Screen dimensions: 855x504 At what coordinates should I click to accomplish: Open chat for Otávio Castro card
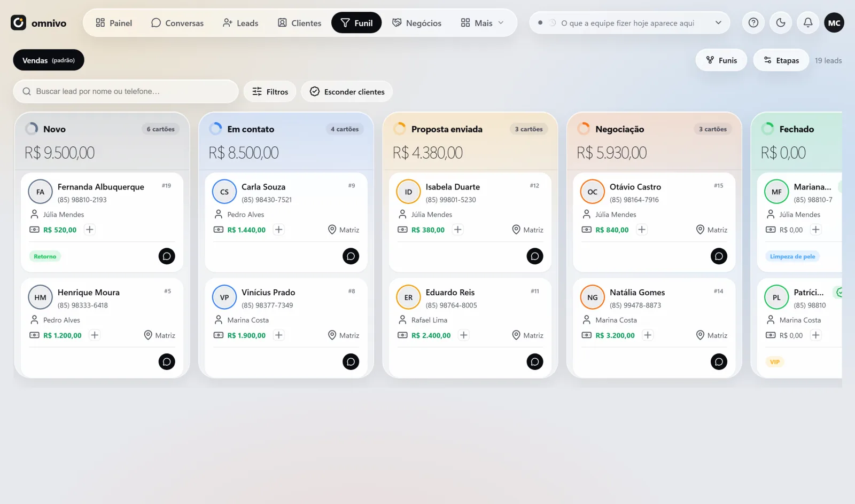pos(719,256)
